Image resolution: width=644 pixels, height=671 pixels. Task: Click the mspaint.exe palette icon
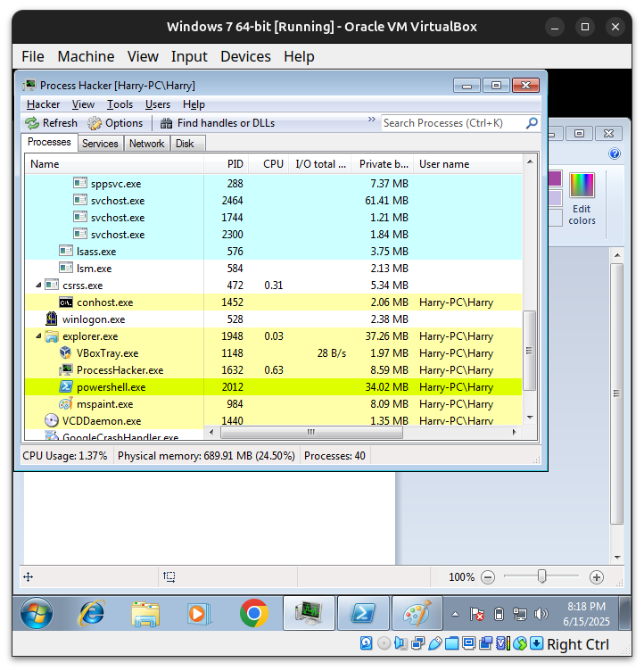pos(65,404)
